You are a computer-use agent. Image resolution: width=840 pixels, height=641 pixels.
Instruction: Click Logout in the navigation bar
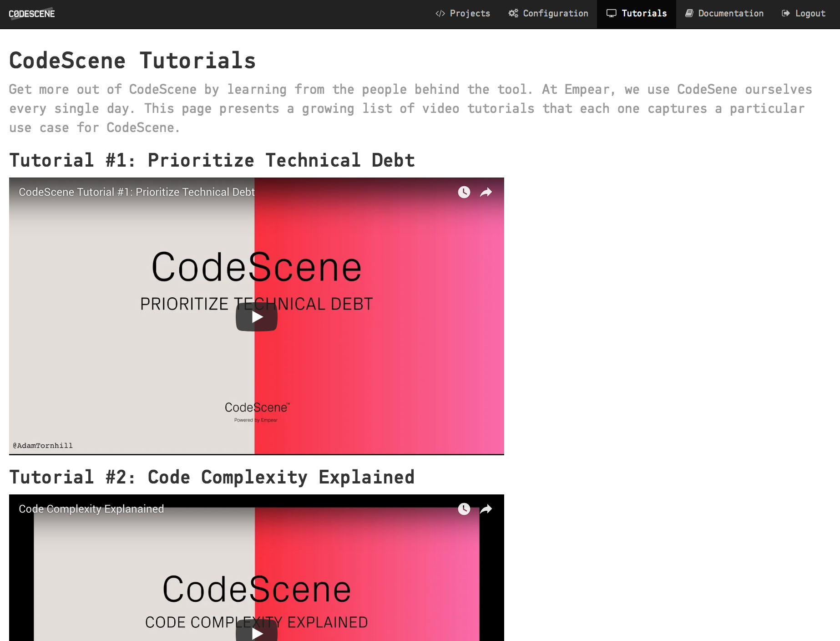[804, 14]
